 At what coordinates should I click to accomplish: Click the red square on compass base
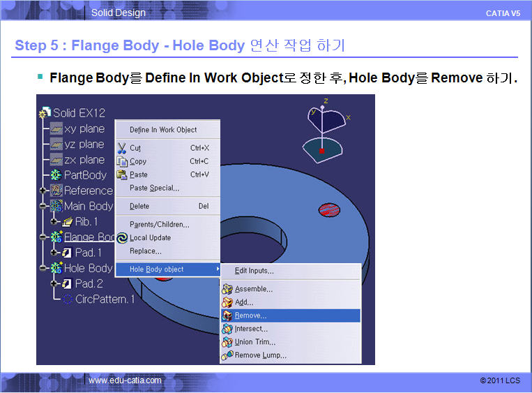pos(321,151)
